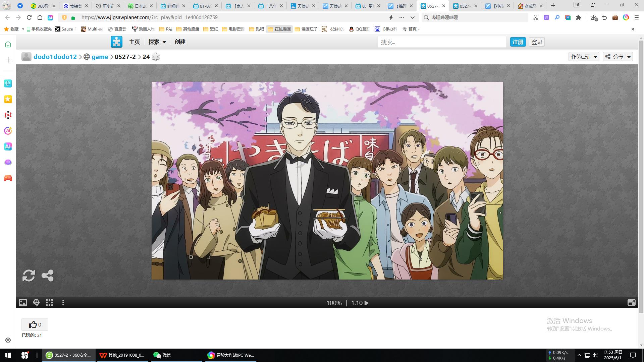Click the Jigsaw Planet puzzle logo
This screenshot has height=362, width=644.
pos(116,42)
